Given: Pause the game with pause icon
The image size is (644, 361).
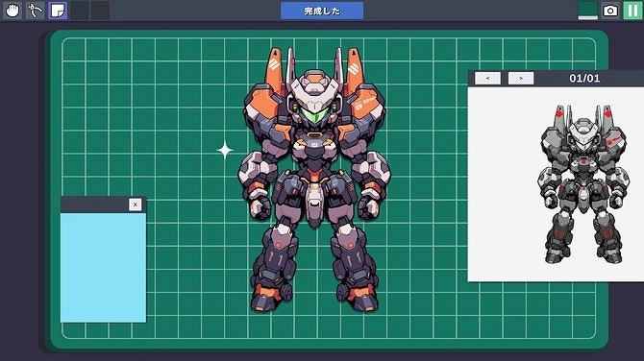Looking at the screenshot, I should 632,11.
